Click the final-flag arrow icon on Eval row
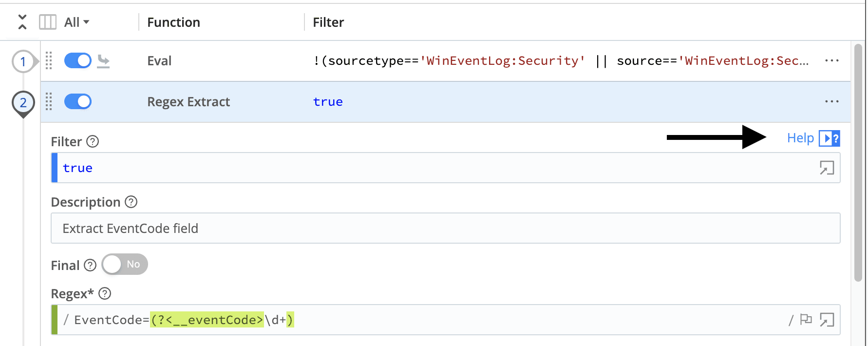 [103, 61]
